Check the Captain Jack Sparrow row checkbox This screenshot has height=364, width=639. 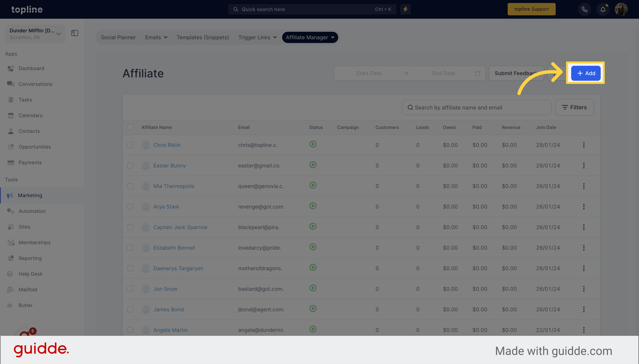point(130,227)
